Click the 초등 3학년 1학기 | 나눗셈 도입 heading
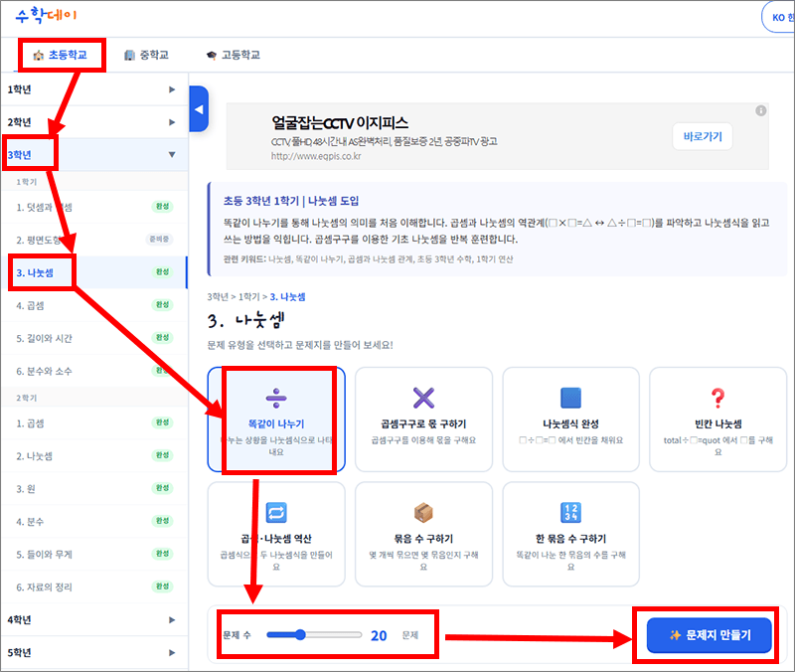This screenshot has height=672, width=795. (291, 201)
